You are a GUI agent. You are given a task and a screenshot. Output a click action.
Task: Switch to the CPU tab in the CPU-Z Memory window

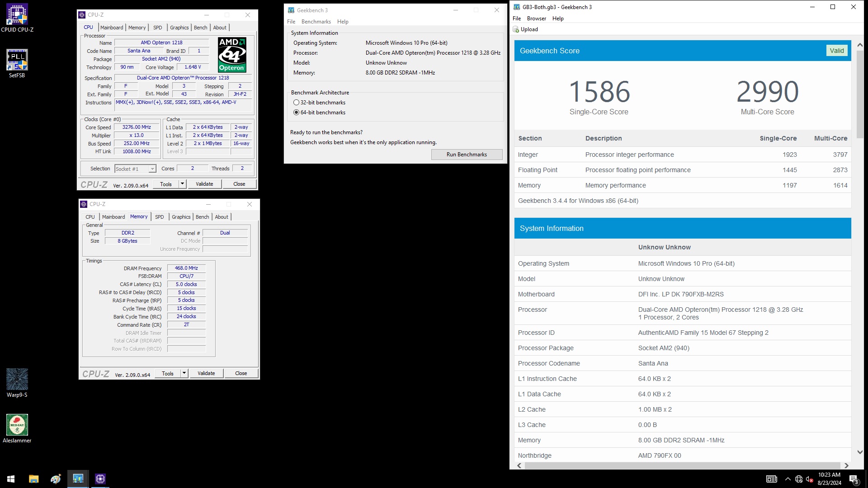pyautogui.click(x=90, y=217)
